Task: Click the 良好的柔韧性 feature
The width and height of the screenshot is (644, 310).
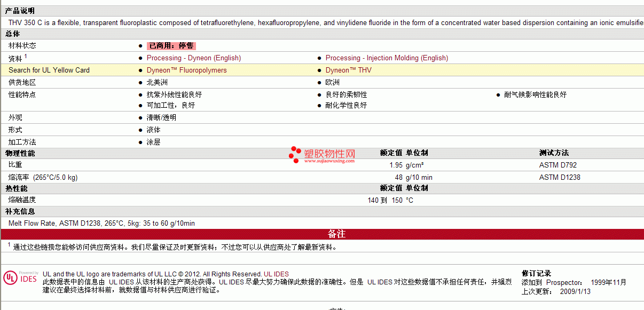Action: pos(347,94)
